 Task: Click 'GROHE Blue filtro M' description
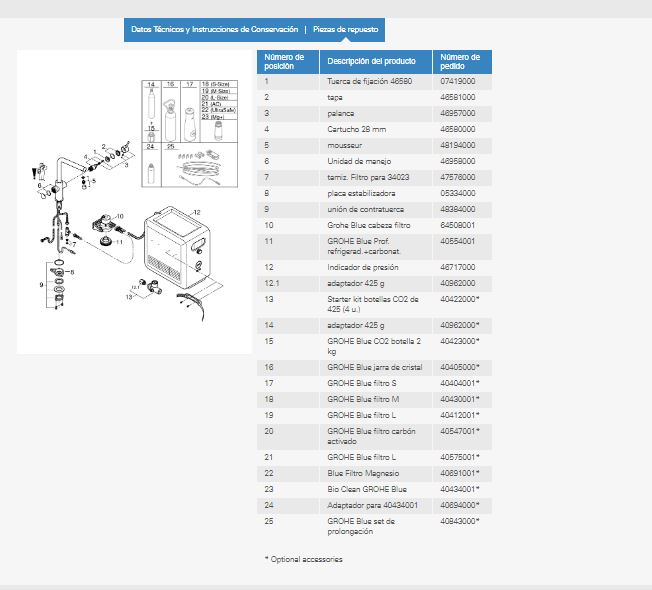363,400
